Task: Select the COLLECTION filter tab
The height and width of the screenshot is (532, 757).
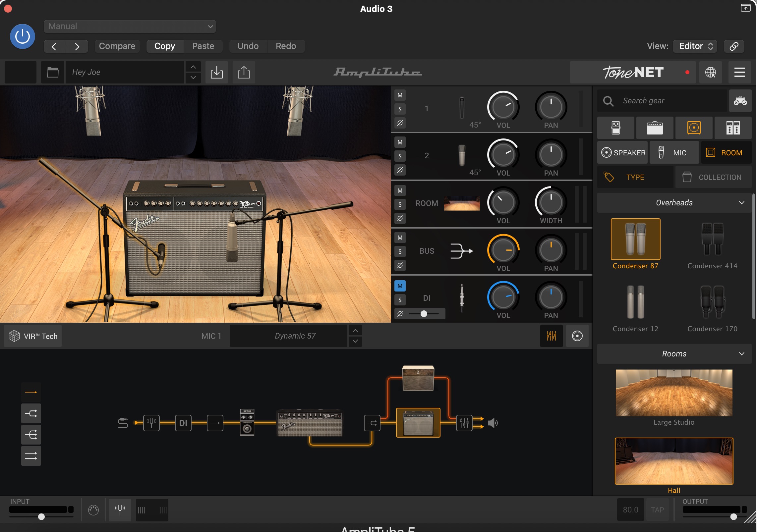Action: [714, 177]
